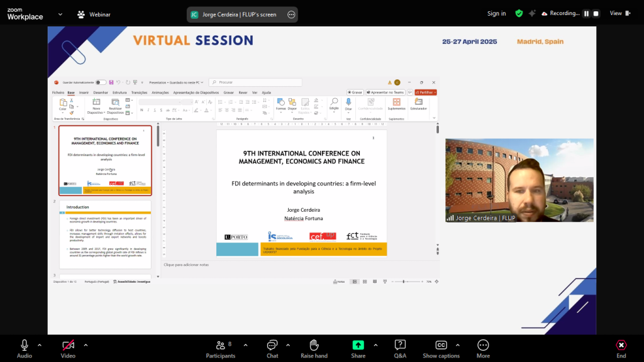Pause the recording
Screen dimensions: 644x362
point(586,14)
